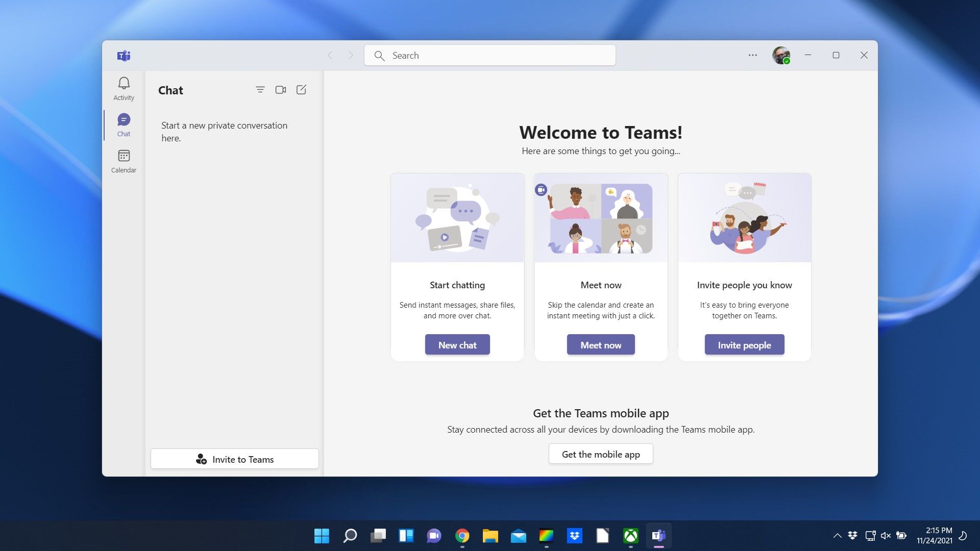Click the Meet now button
The image size is (980, 551).
(601, 345)
